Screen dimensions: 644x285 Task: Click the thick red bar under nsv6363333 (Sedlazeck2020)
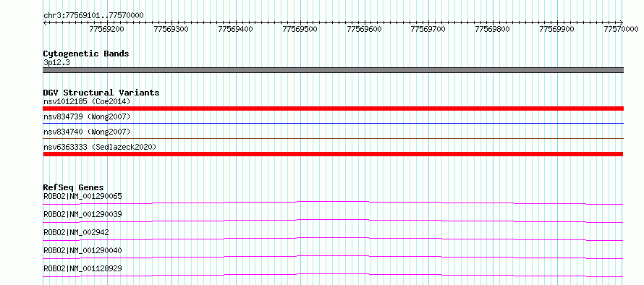[333, 154]
